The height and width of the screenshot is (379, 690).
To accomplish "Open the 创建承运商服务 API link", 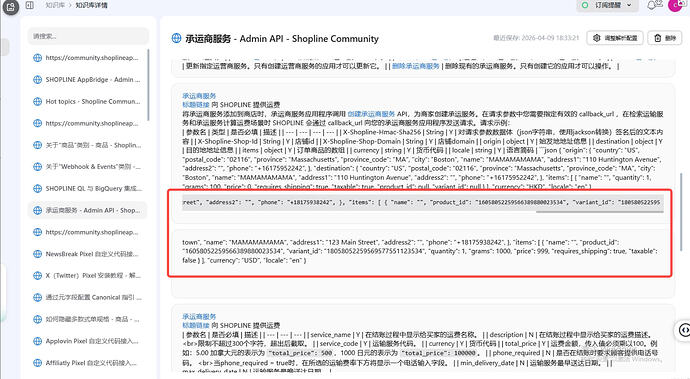I will [x=371, y=114].
